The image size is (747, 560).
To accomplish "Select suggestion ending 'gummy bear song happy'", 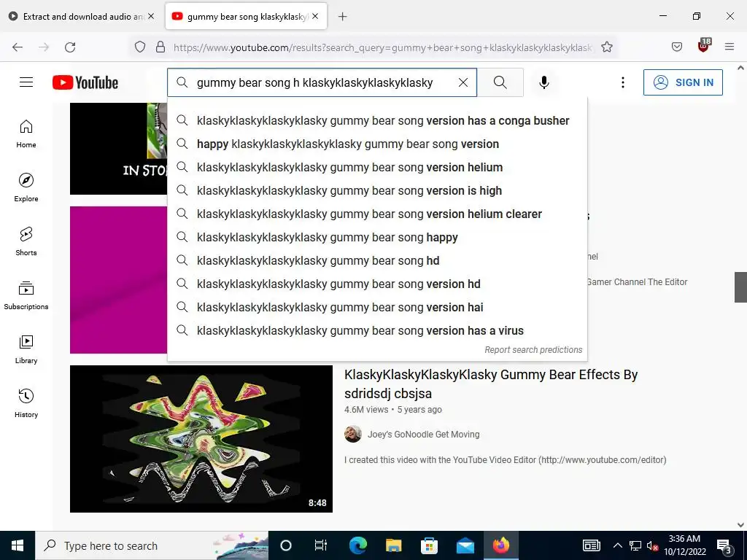I will (x=377, y=237).
